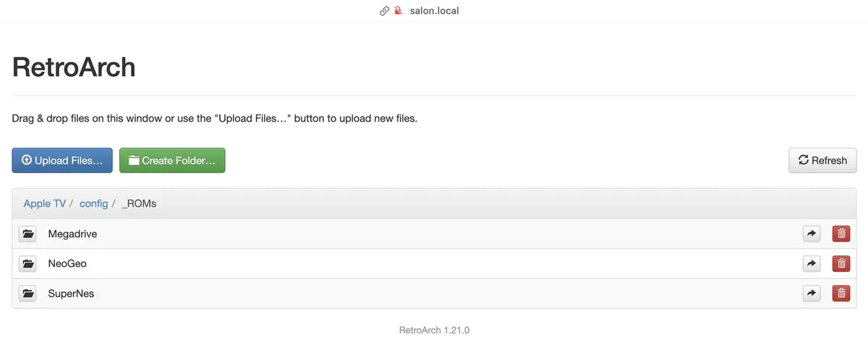Image resolution: width=868 pixels, height=343 pixels.
Task: Navigate to Apple TV breadcrumb
Action: point(45,204)
